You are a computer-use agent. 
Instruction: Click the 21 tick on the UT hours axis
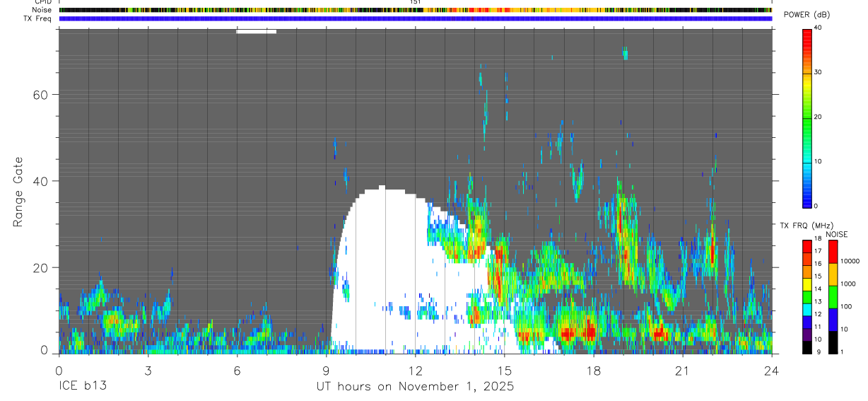[x=683, y=371]
